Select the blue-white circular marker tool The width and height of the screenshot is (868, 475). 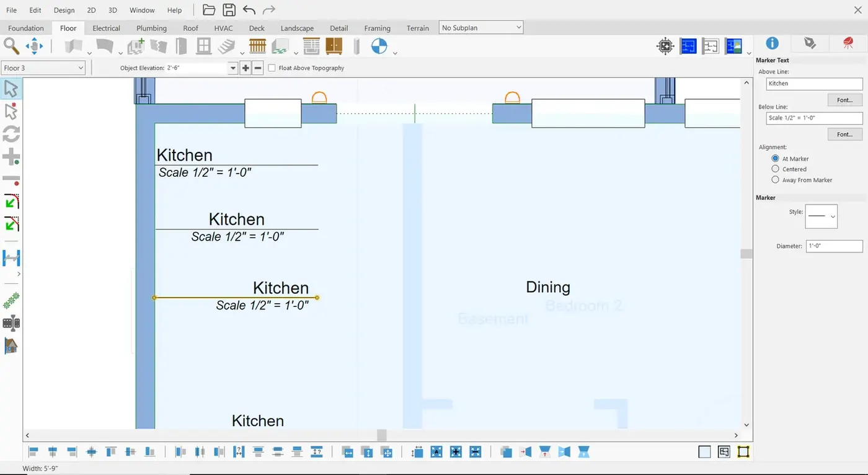coord(379,46)
